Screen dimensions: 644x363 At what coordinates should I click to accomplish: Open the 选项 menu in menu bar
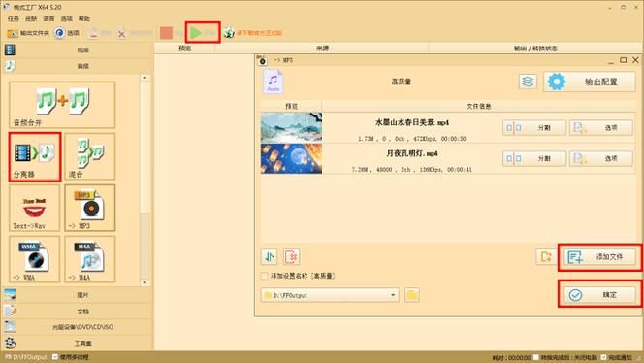coord(67,18)
